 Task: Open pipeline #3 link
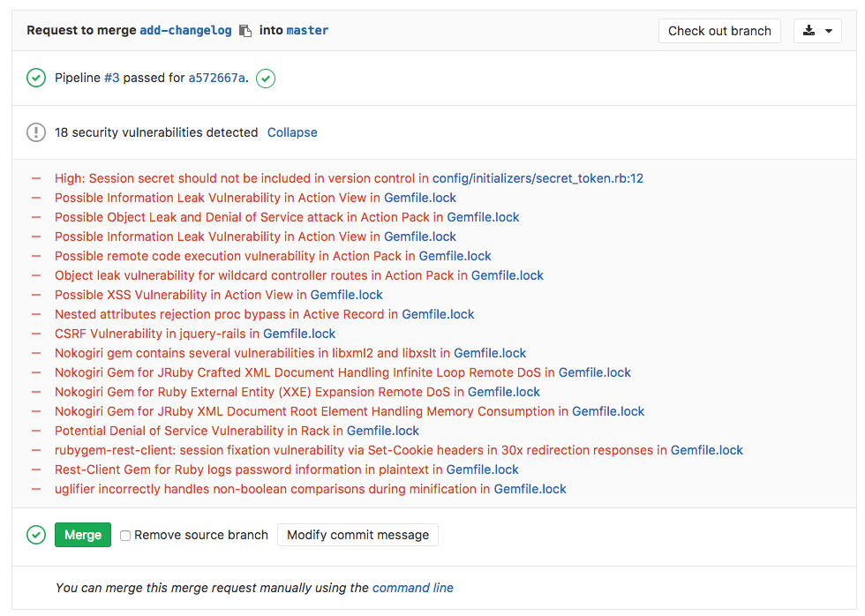click(x=111, y=79)
